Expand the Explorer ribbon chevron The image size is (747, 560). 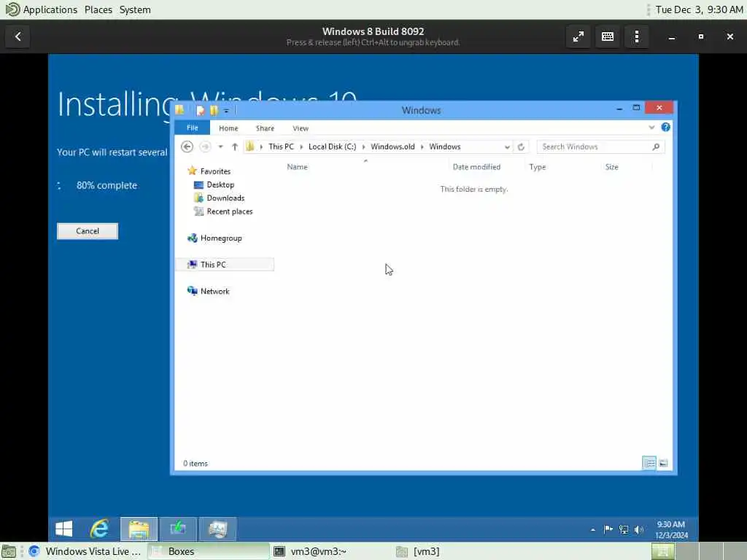651,127
